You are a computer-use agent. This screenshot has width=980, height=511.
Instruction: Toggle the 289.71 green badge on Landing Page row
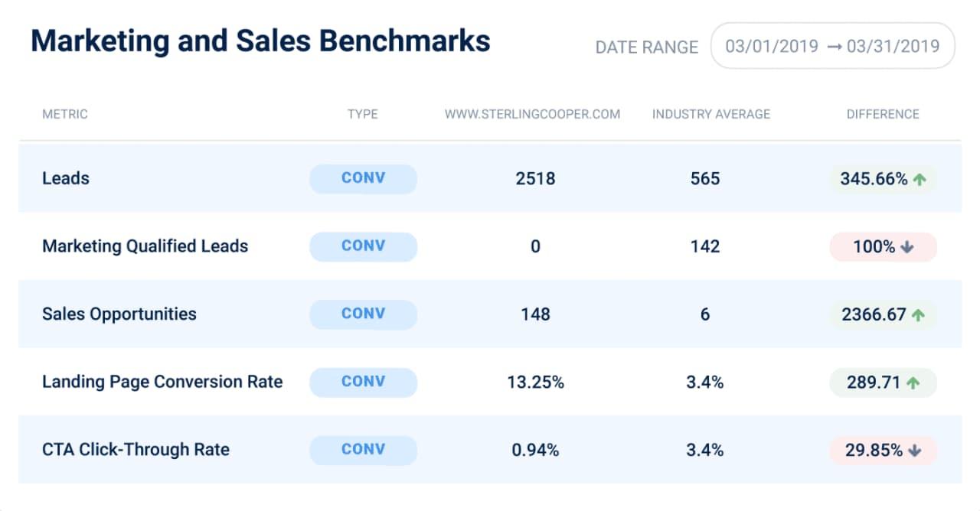coord(882,382)
